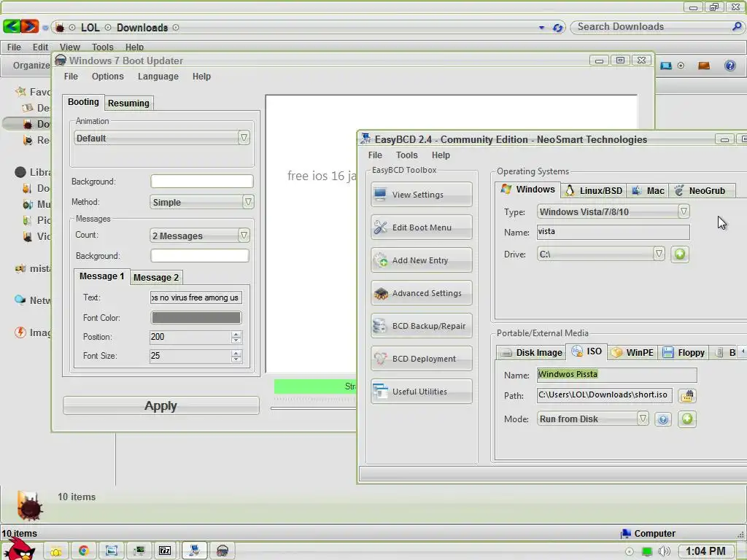The image size is (747, 560).
Task: Click the Apply button
Action: click(161, 405)
